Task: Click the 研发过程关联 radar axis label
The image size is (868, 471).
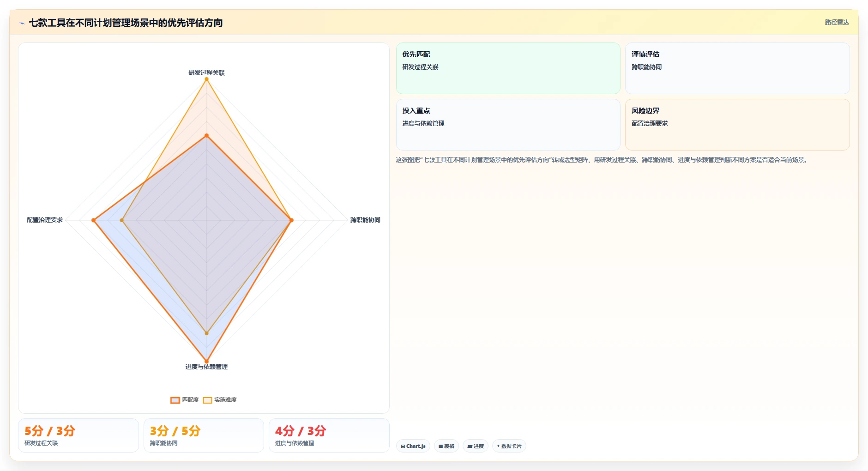Action: coord(206,72)
